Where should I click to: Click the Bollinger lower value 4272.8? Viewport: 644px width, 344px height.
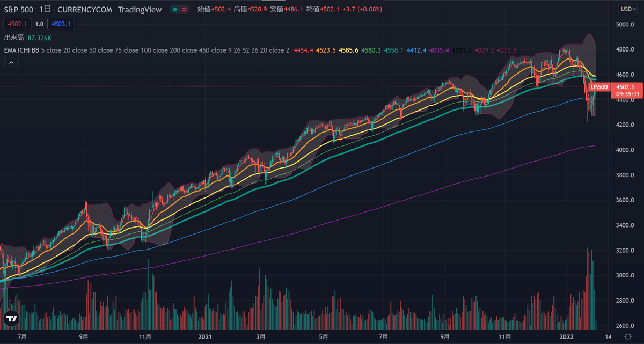point(507,50)
